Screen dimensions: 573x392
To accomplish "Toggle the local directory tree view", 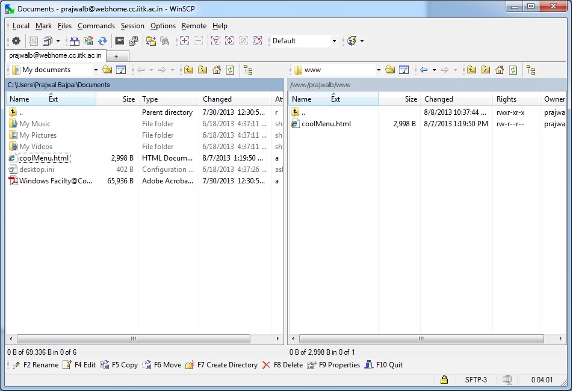I will pyautogui.click(x=248, y=70).
